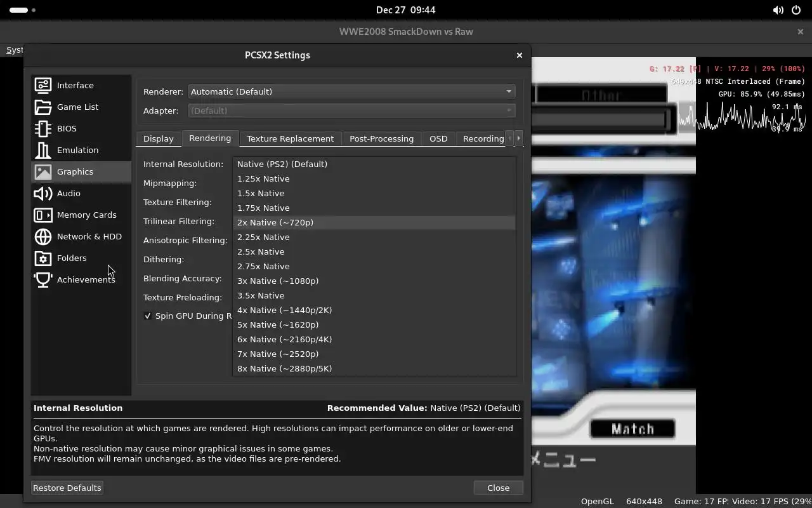Click the Graphics picture icon
Viewport: 812px width, 508px height.
[x=43, y=171]
